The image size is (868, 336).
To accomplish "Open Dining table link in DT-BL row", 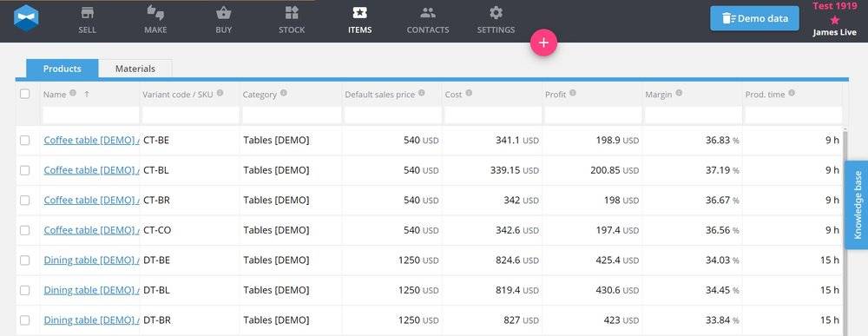I will 91,290.
